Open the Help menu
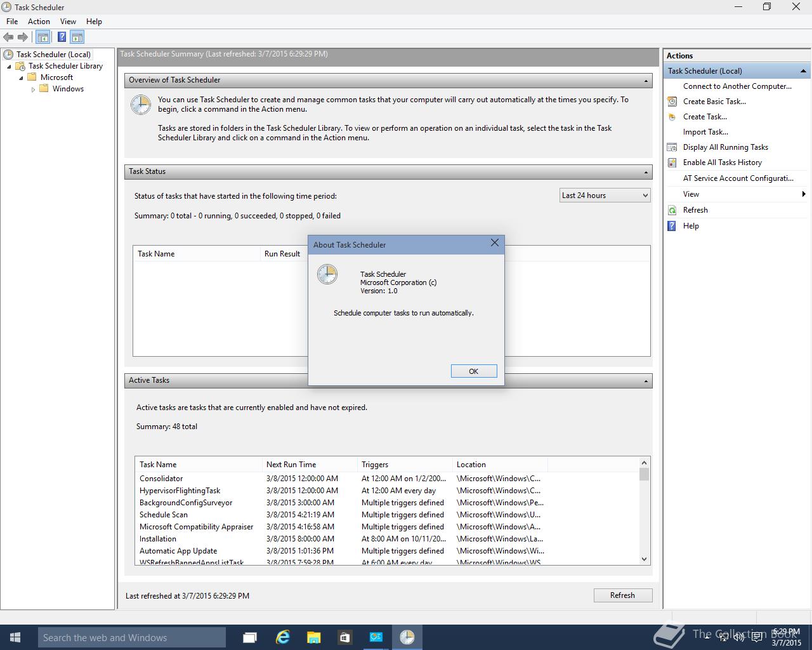812x650 pixels. tap(94, 22)
